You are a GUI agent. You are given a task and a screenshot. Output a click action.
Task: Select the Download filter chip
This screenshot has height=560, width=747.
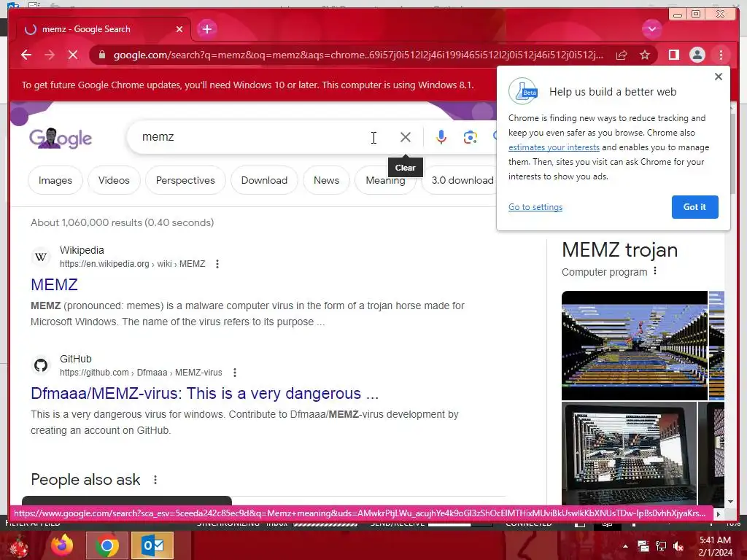264,181
